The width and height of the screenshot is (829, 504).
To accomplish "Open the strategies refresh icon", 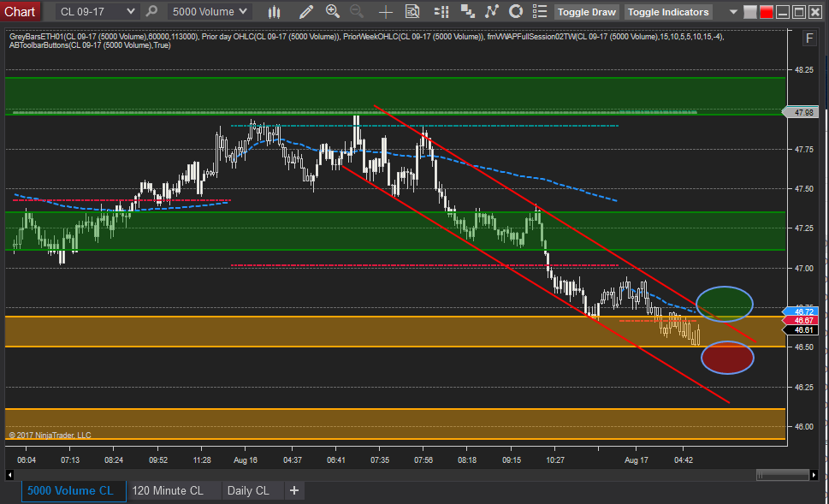I will pyautogui.click(x=516, y=11).
